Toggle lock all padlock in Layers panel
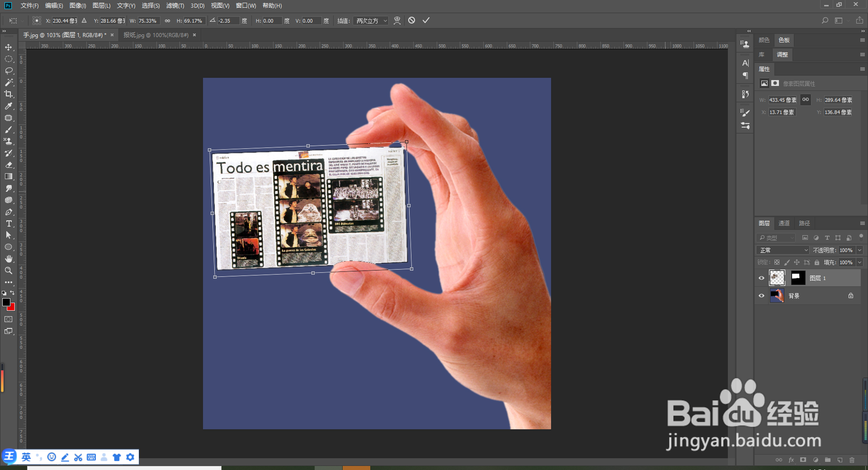The height and width of the screenshot is (470, 868). (817, 262)
